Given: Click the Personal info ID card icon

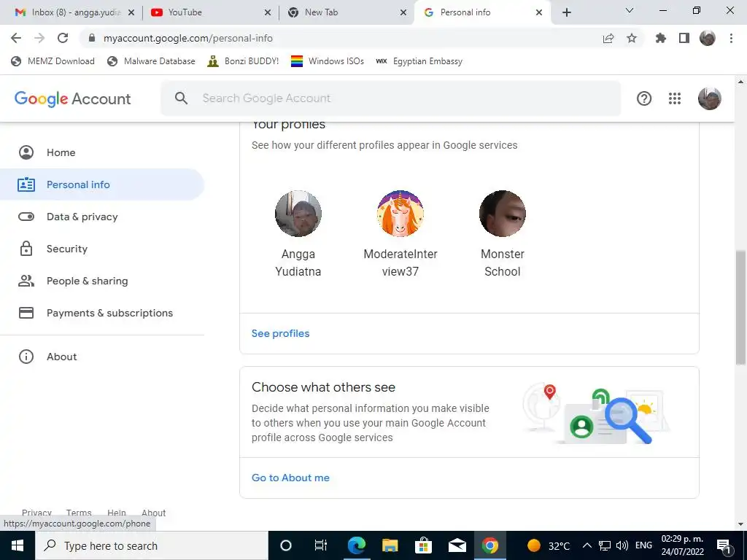Looking at the screenshot, I should pyautogui.click(x=26, y=184).
